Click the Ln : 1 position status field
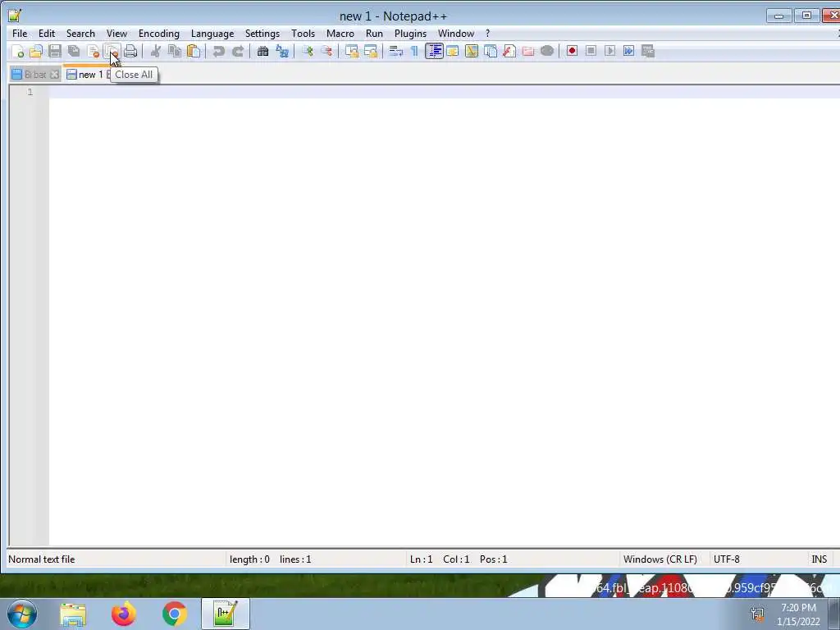 click(x=421, y=559)
